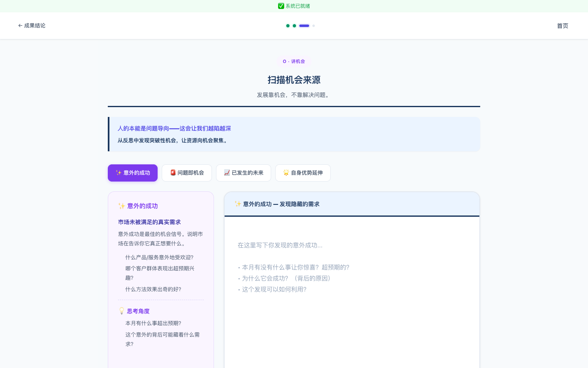This screenshot has width=588, height=368.
Task: Click the second green progress dot
Action: [294, 26]
